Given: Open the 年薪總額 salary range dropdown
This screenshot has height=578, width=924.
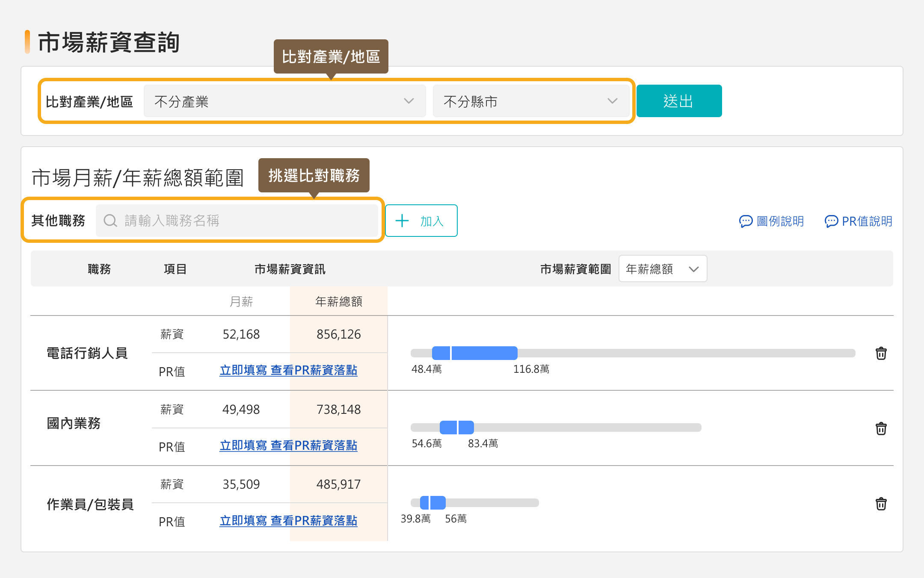Looking at the screenshot, I should coord(663,268).
